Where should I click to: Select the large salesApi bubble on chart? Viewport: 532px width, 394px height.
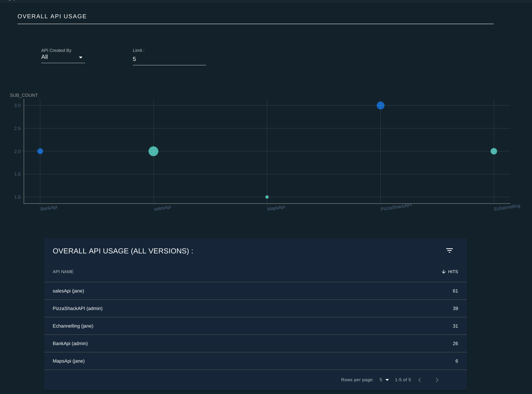click(154, 151)
